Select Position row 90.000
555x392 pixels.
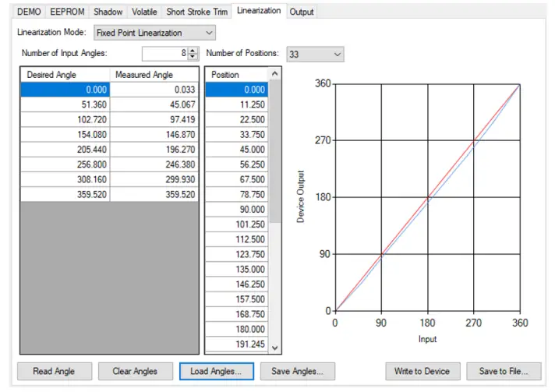coord(237,210)
